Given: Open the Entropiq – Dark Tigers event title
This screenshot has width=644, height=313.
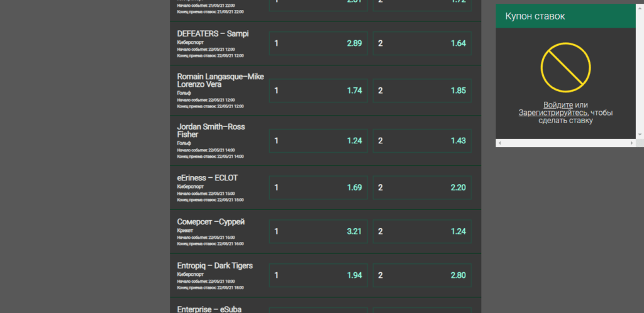Looking at the screenshot, I should (x=215, y=266).
